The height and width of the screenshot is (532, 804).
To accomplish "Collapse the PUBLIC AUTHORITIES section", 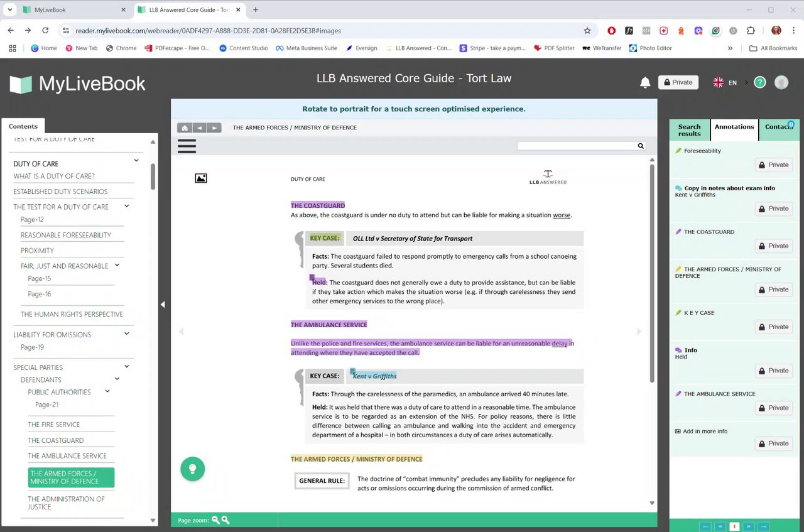I will pos(107,392).
